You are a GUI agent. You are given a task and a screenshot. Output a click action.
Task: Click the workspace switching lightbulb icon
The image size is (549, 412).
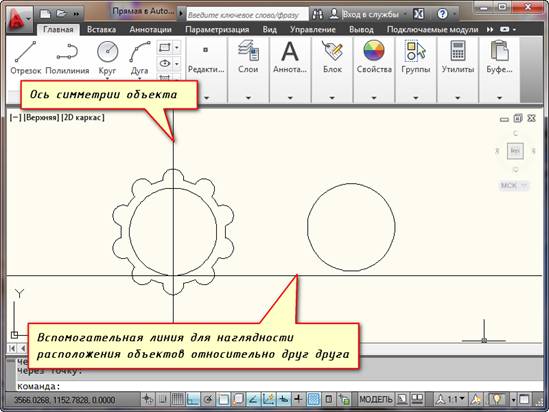[496, 399]
